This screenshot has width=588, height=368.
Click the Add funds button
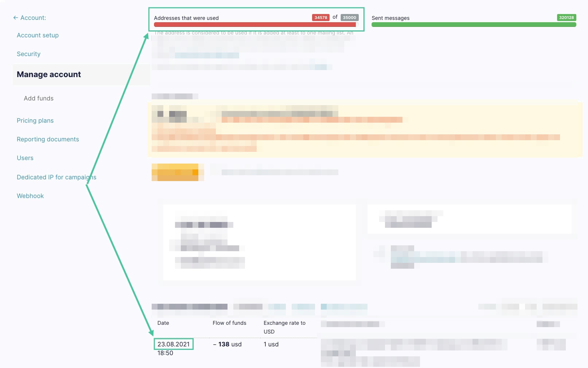tap(38, 98)
